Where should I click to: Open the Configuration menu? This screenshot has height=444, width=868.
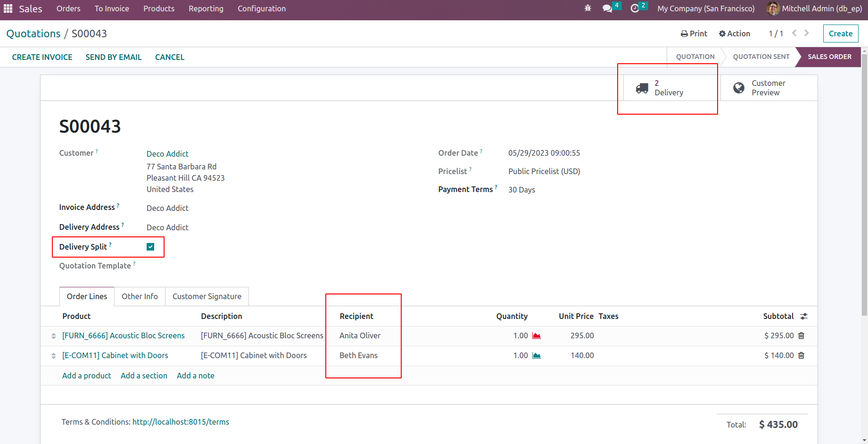click(x=262, y=8)
